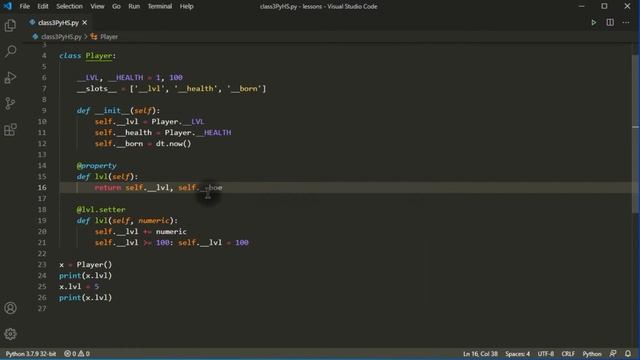Close the class3PyHS.py tab
The width and height of the screenshot is (640, 360).
click(84, 22)
